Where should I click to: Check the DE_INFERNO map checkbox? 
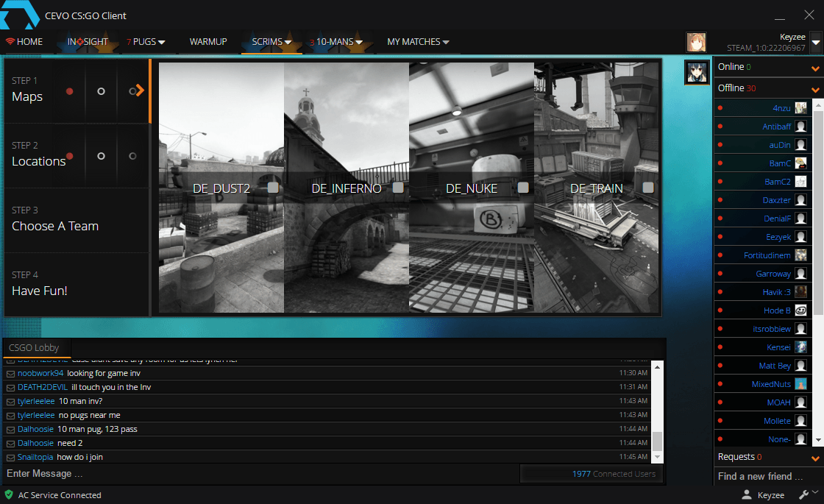398,188
